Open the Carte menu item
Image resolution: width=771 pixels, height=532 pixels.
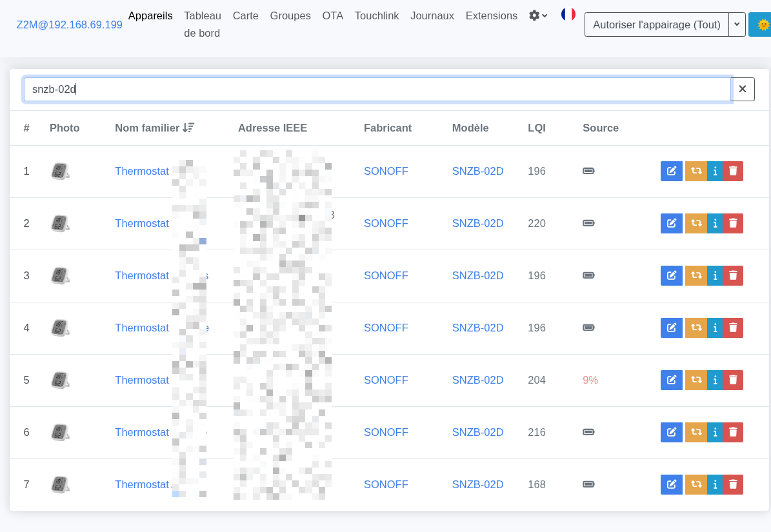pos(245,15)
